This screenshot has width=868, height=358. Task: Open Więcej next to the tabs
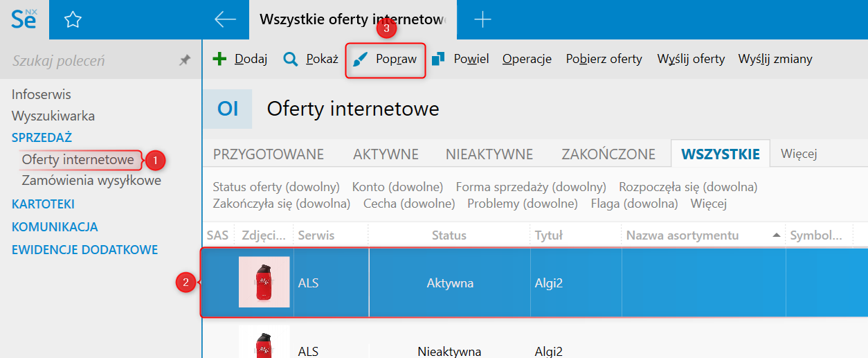(x=799, y=154)
